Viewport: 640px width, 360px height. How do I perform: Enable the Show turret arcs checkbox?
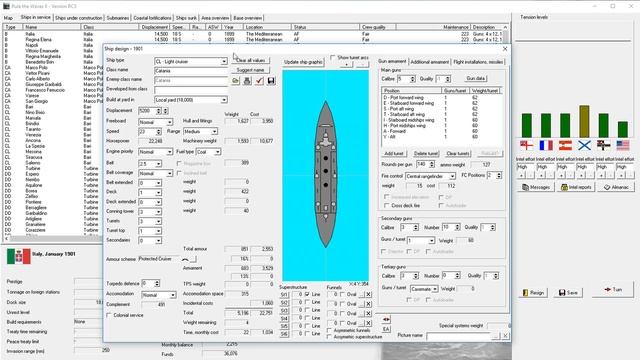333,58
